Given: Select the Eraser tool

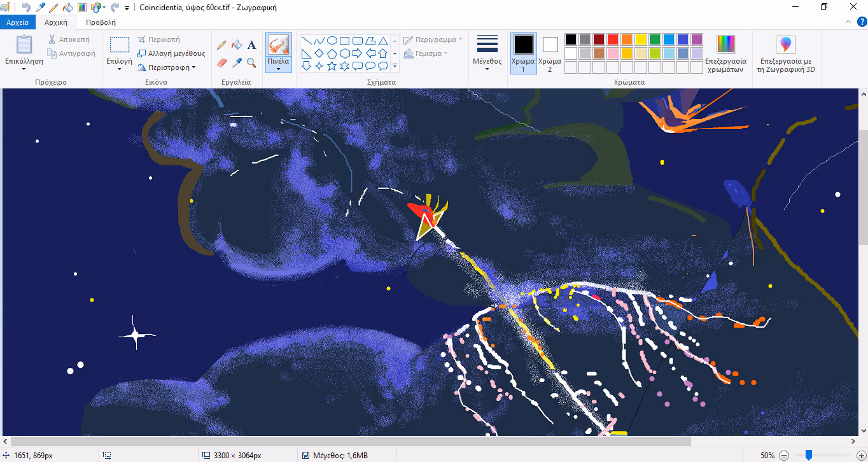Looking at the screenshot, I should coord(221,62).
